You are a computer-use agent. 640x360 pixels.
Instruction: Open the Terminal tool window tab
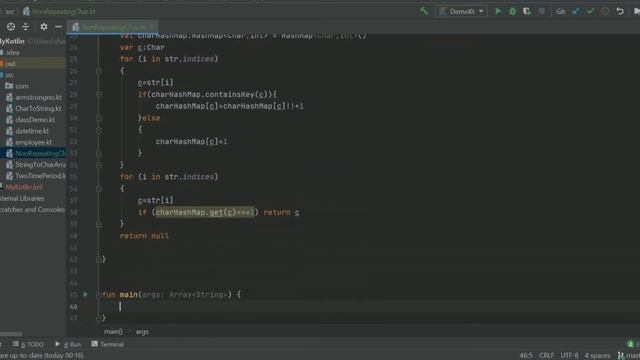(108, 344)
